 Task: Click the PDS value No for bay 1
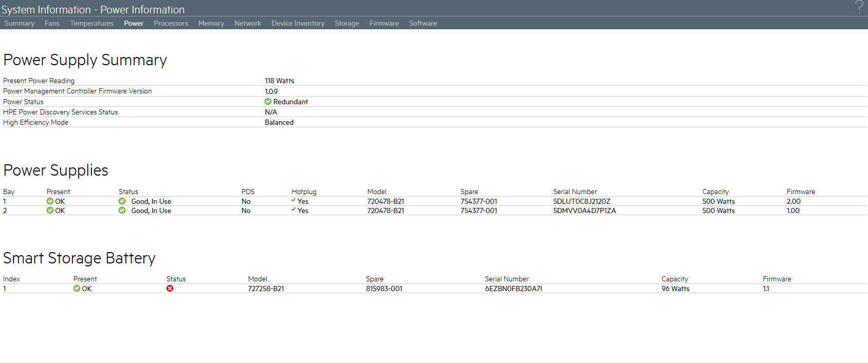coord(246,201)
